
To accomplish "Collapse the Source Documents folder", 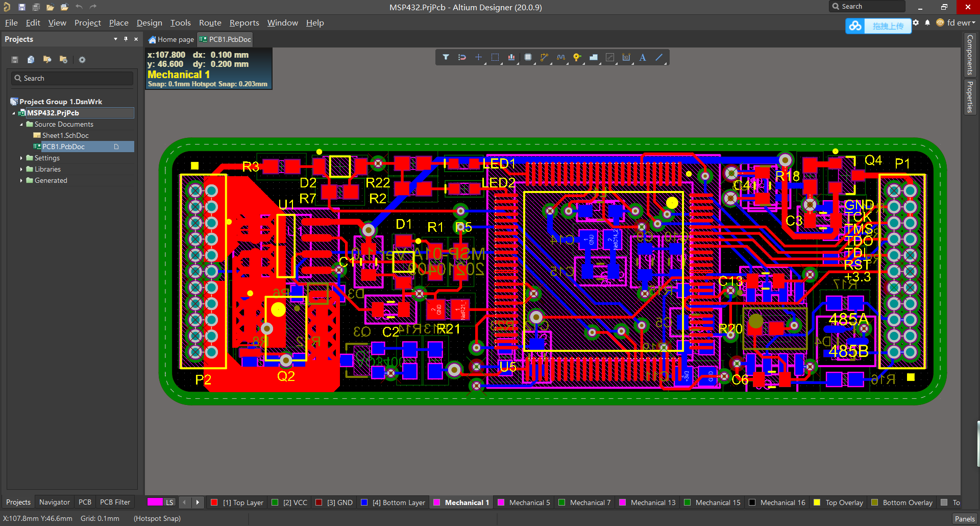I will click(x=21, y=124).
